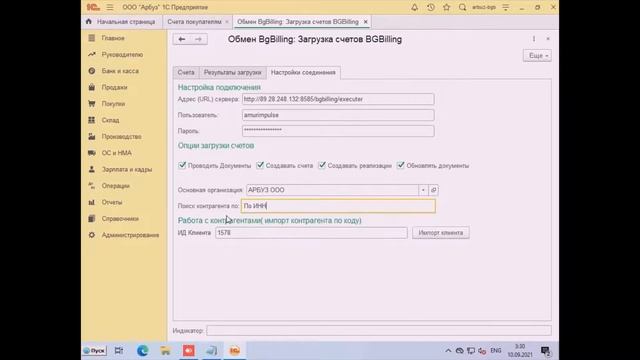
Task: Go to Начальная страница home tab
Action: point(121,22)
